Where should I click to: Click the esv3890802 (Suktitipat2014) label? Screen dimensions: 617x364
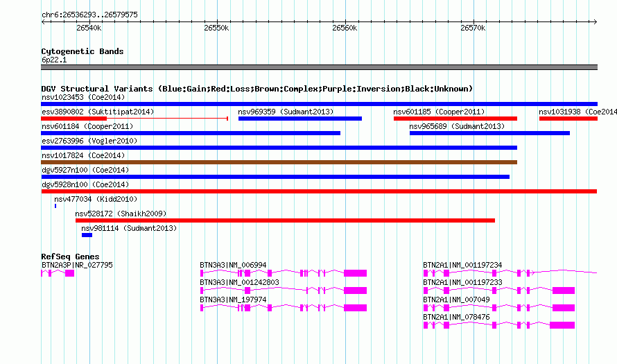98,112
